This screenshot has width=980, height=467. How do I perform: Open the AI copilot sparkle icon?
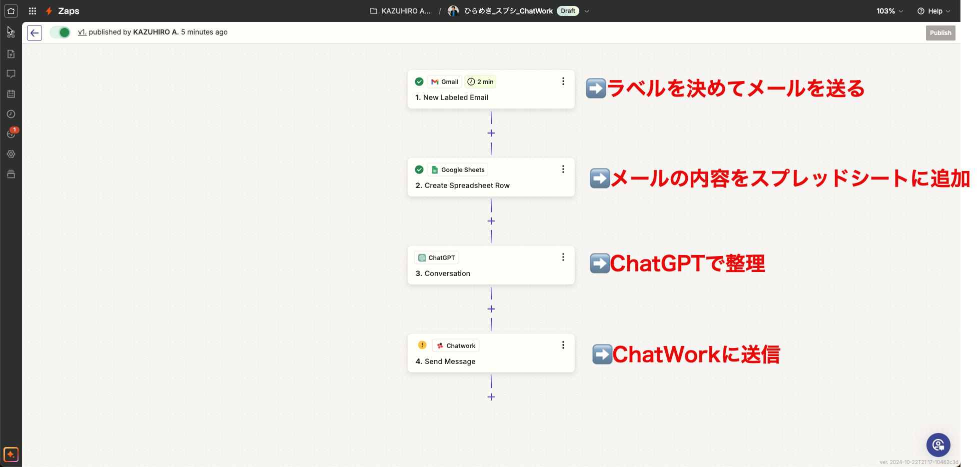(x=11, y=454)
